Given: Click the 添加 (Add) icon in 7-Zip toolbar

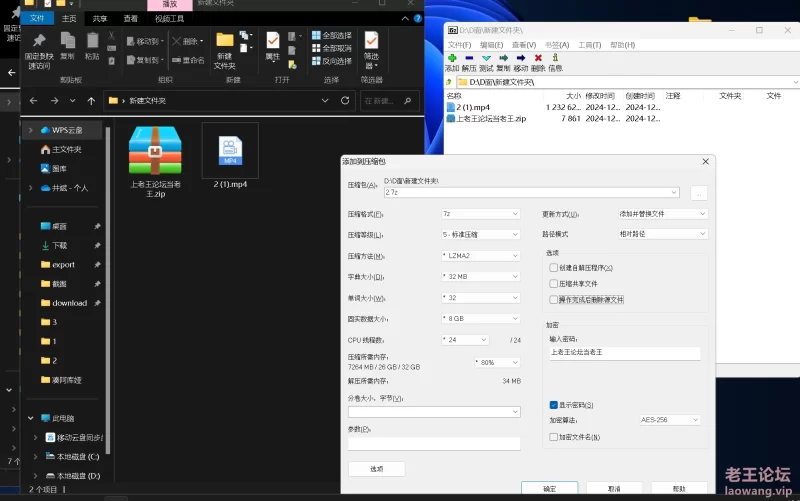Looking at the screenshot, I should coord(452,58).
